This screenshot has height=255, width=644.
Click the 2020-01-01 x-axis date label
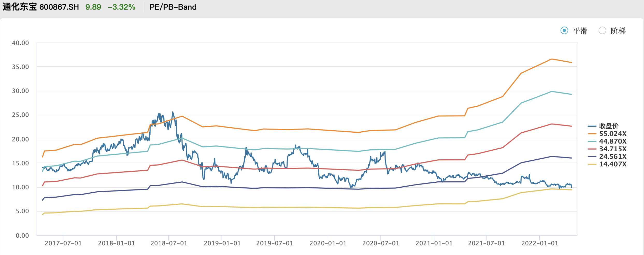point(328,243)
